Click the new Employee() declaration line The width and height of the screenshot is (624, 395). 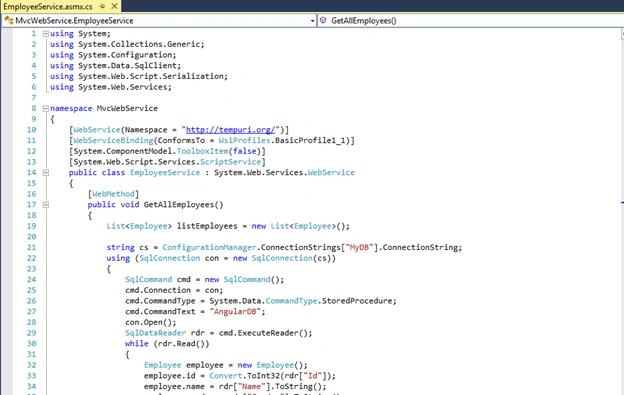pyautogui.click(x=226, y=365)
